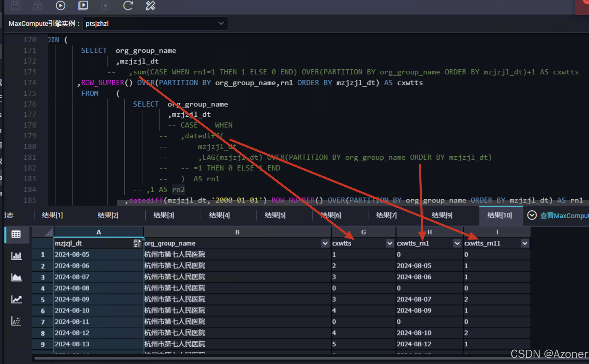Click the save icon in toolbar
Screen dimensions: 589x364
coord(16,5)
